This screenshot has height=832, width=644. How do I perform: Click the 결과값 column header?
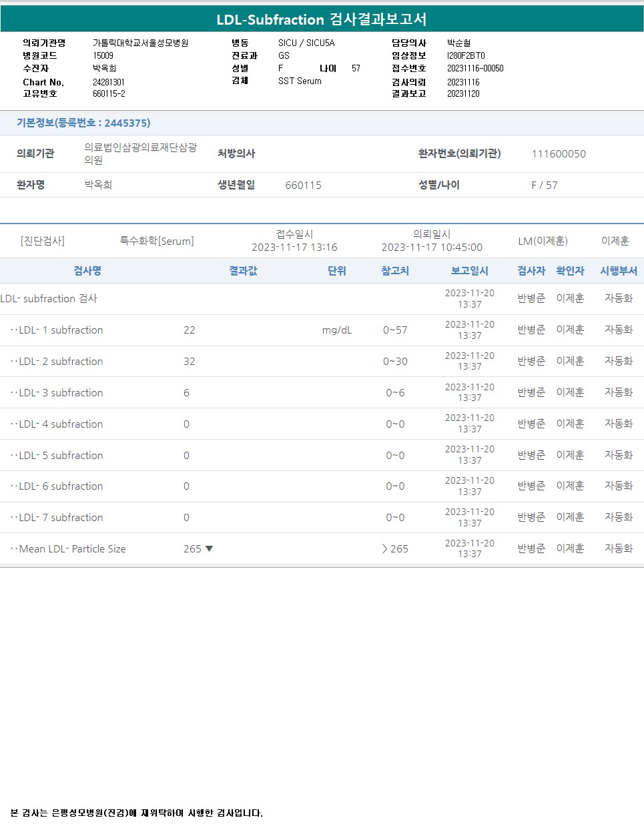tap(243, 271)
